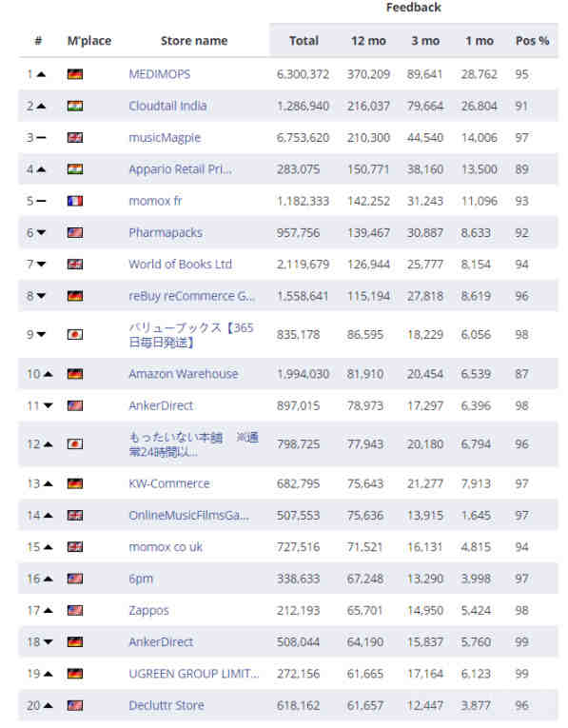Image resolution: width=568 pixels, height=728 pixels.
Task: Sort by the Store name column header
Action: pos(194,41)
